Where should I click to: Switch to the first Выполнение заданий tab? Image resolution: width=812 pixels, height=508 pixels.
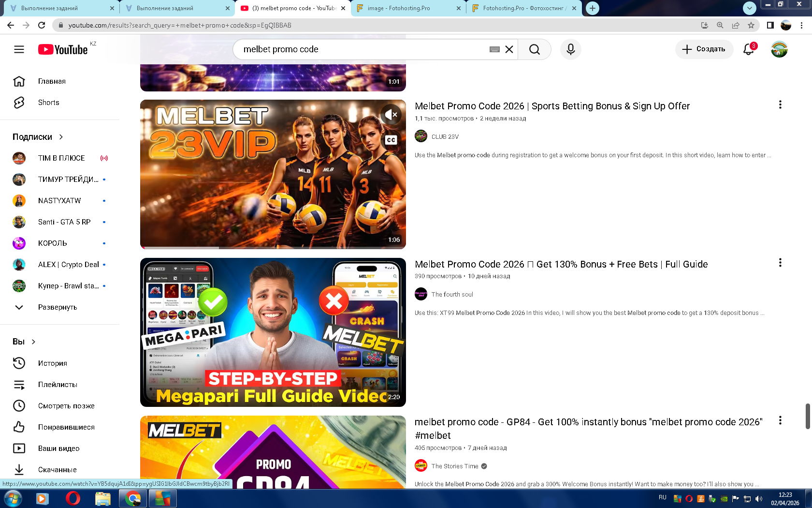[61, 8]
